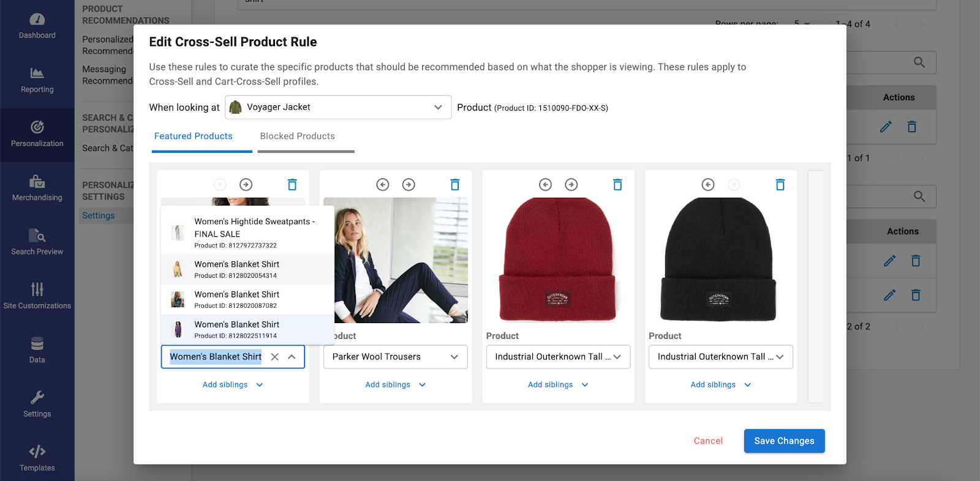This screenshot has height=481, width=980.
Task: Move Parker Wool Trousers card right
Action: coord(409,184)
